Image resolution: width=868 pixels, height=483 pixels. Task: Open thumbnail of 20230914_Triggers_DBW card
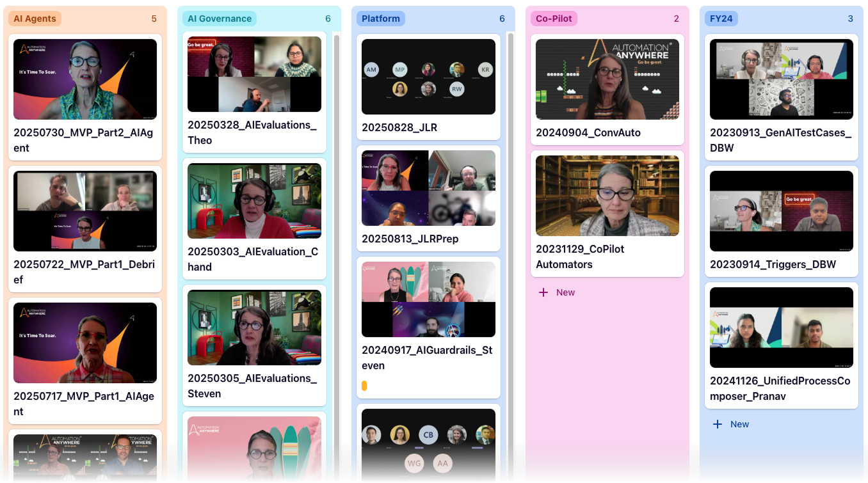[x=782, y=211]
